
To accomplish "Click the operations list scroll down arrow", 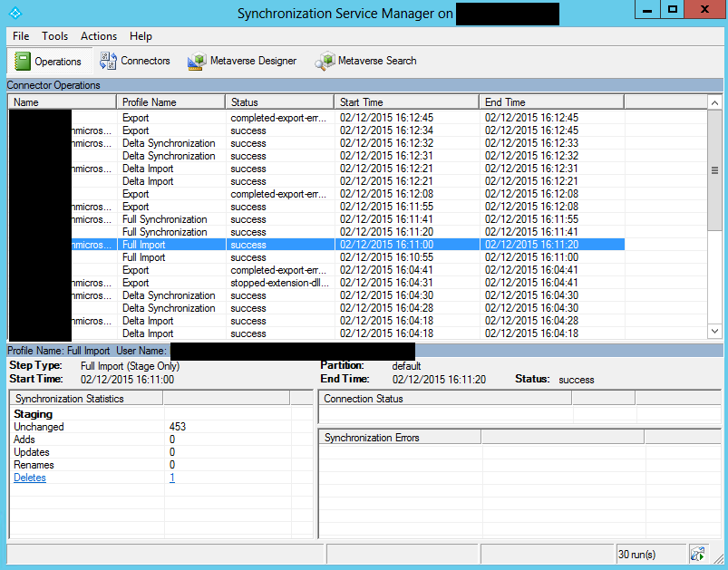I will pos(715,331).
